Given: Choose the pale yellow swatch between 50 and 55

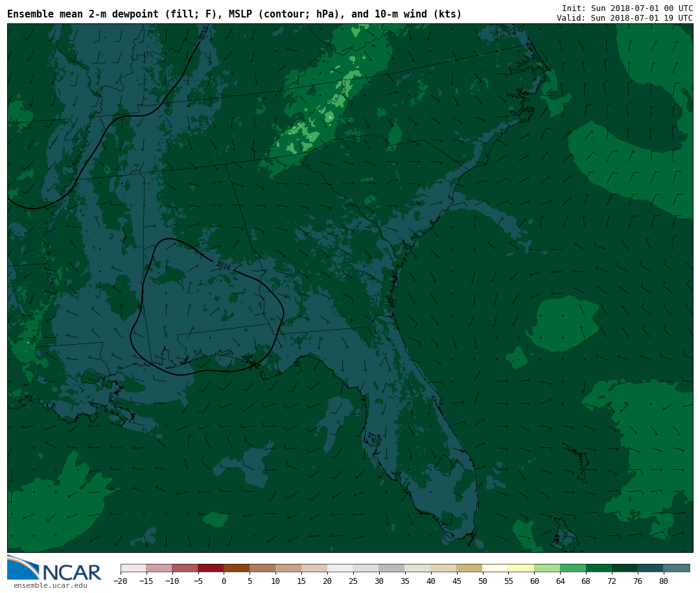Looking at the screenshot, I should (495, 568).
